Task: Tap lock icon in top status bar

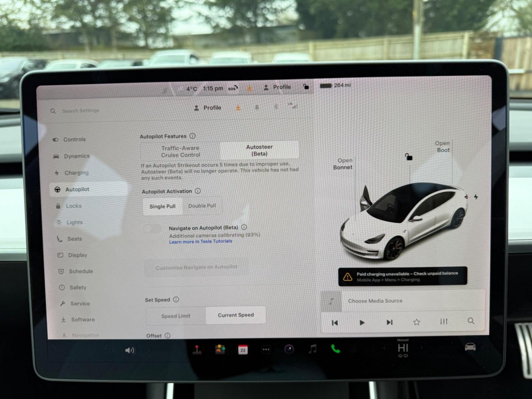Action: tap(306, 87)
